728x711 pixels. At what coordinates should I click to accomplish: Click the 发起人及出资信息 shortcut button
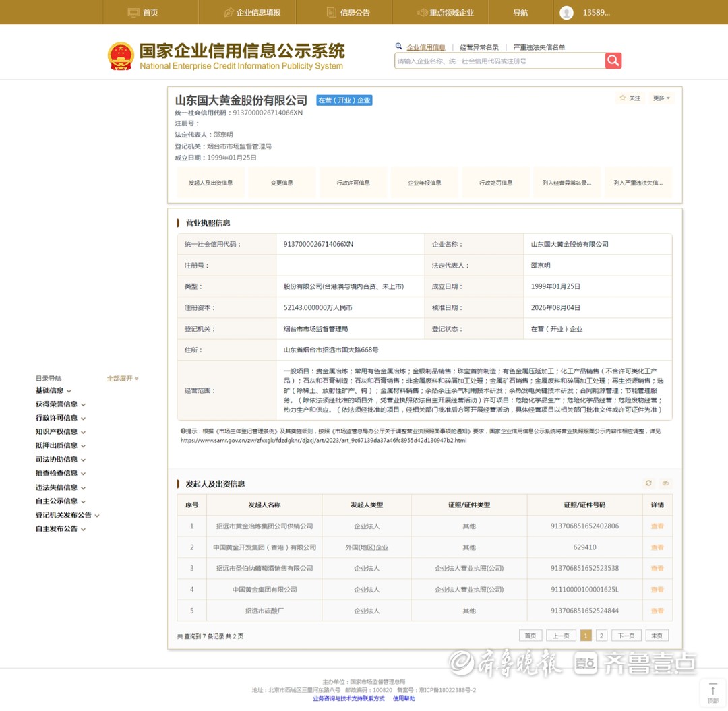(210, 183)
